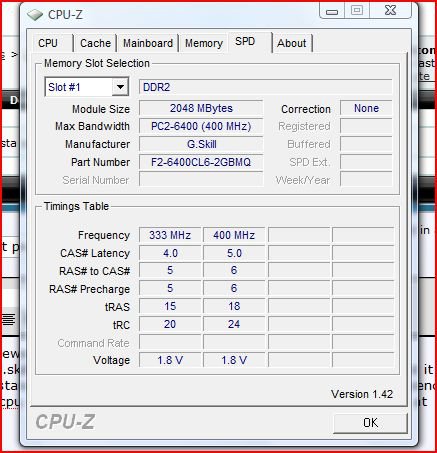Screen dimensions: 437x453
Task: Close the CPU-Z window
Action: coord(390,10)
